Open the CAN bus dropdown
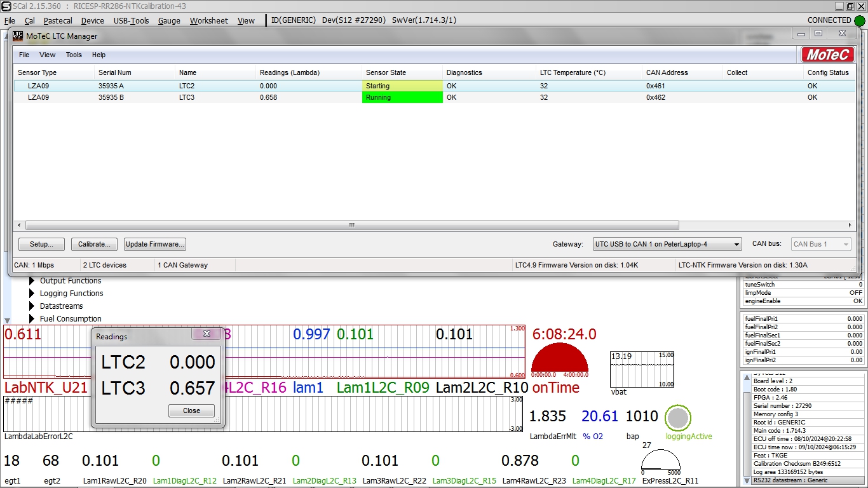 pos(821,244)
